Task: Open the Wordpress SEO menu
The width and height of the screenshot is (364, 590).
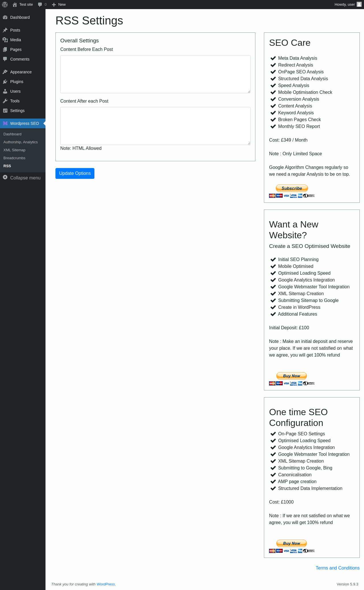Action: [23, 123]
